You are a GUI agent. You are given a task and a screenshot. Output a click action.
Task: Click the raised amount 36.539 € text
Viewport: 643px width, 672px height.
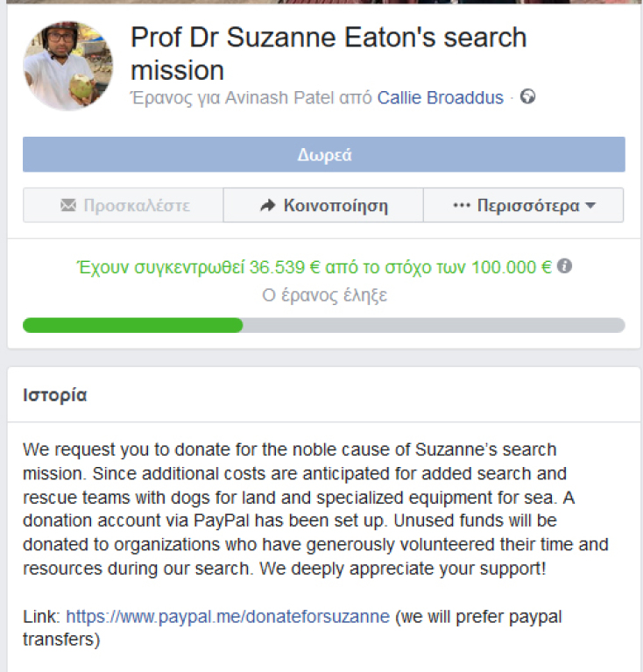(x=293, y=267)
